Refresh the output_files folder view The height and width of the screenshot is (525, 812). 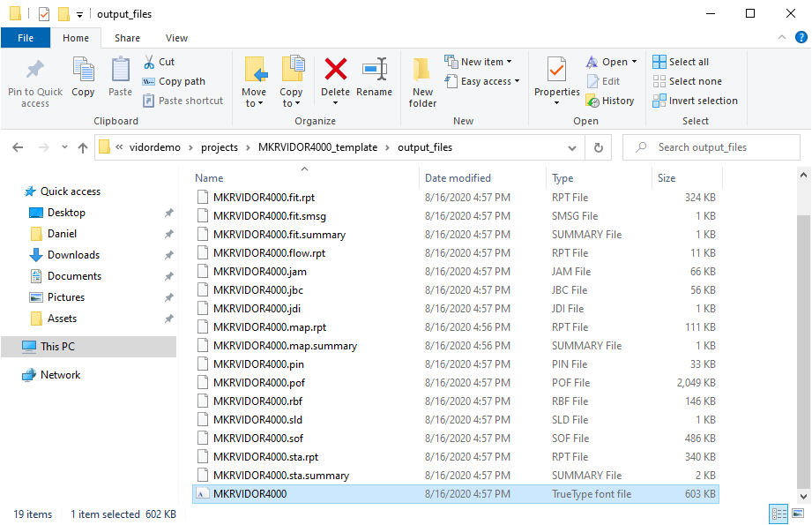(599, 147)
